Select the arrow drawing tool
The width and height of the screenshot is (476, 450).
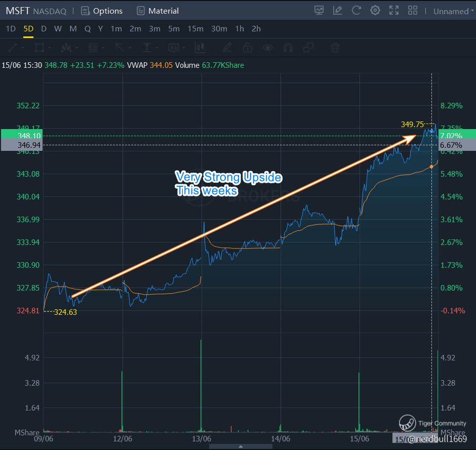120,48
